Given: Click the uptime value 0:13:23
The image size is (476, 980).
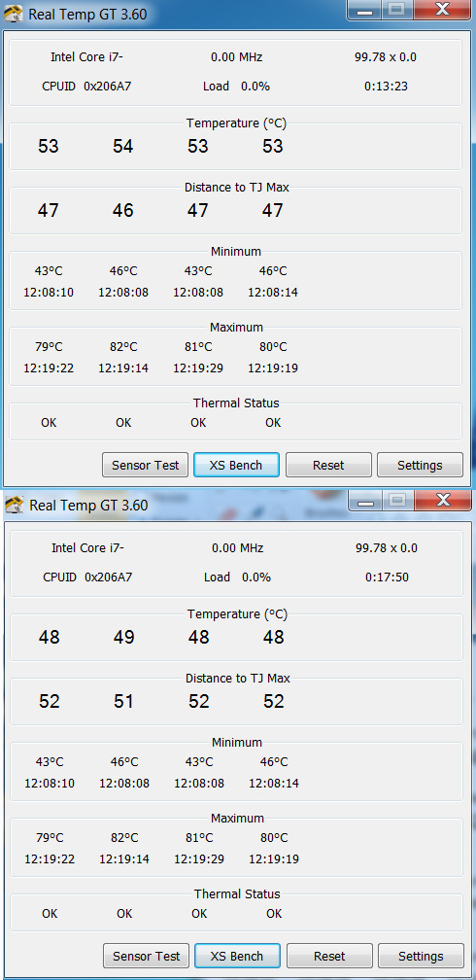Looking at the screenshot, I should 386,87.
